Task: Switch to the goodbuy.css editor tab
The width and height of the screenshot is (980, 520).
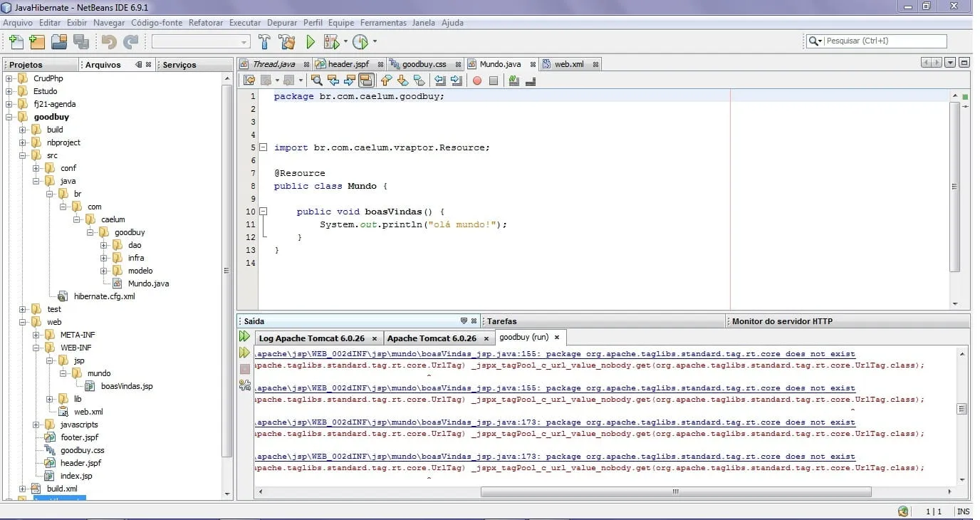Action: 424,64
